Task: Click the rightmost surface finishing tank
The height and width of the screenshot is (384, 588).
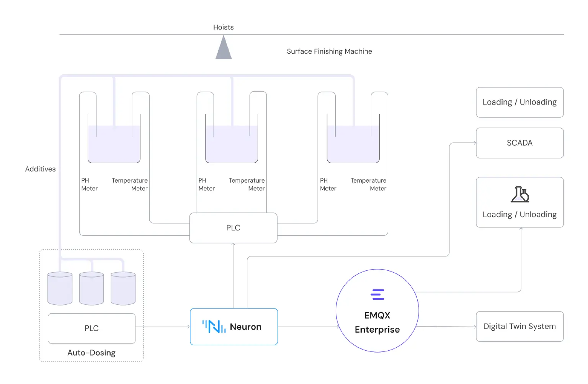Action: tap(353, 144)
